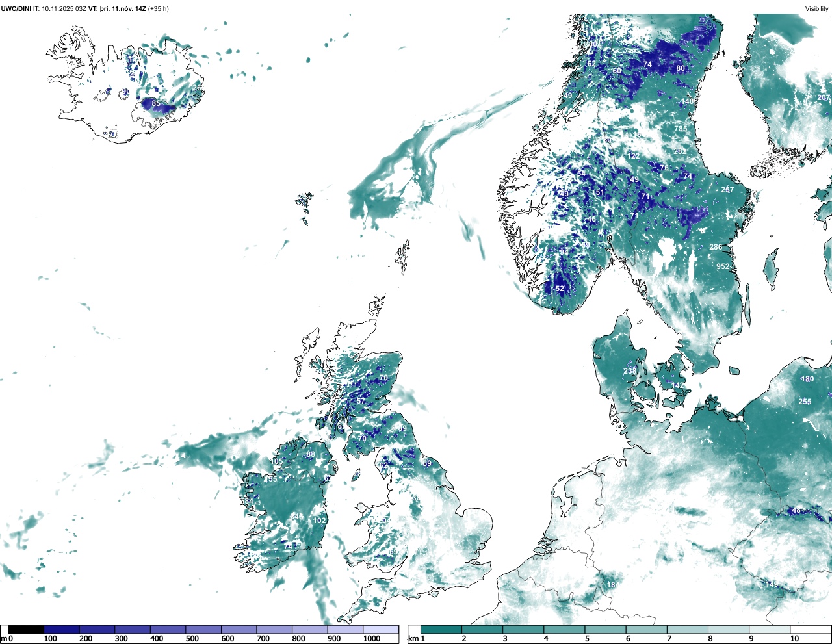Click the 4–5 km teal legend swatch
The image size is (832, 644).
(565, 629)
